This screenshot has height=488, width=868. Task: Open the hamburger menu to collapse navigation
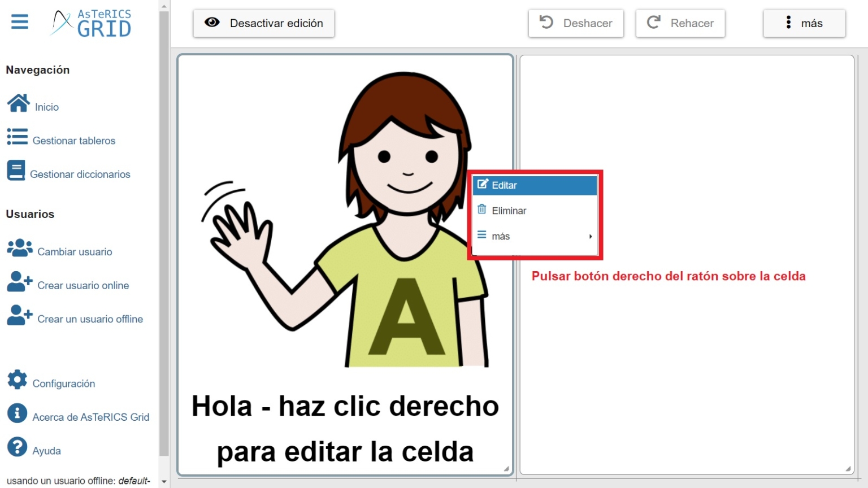click(19, 21)
